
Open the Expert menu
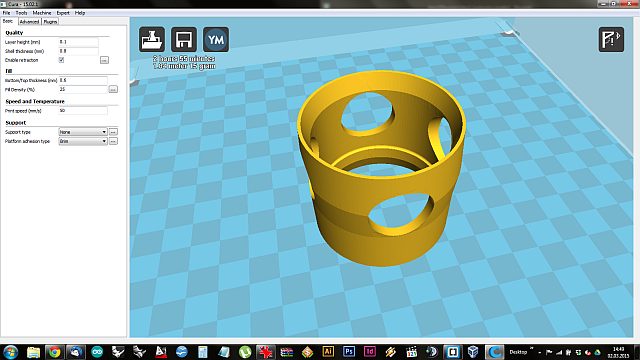[x=63, y=13]
